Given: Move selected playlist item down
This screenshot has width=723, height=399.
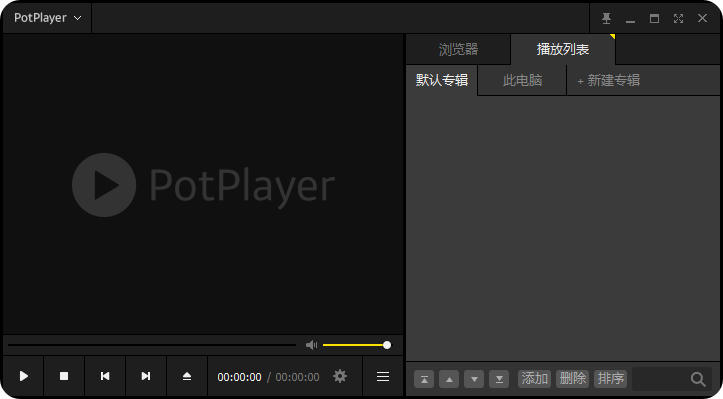Looking at the screenshot, I should (x=474, y=379).
